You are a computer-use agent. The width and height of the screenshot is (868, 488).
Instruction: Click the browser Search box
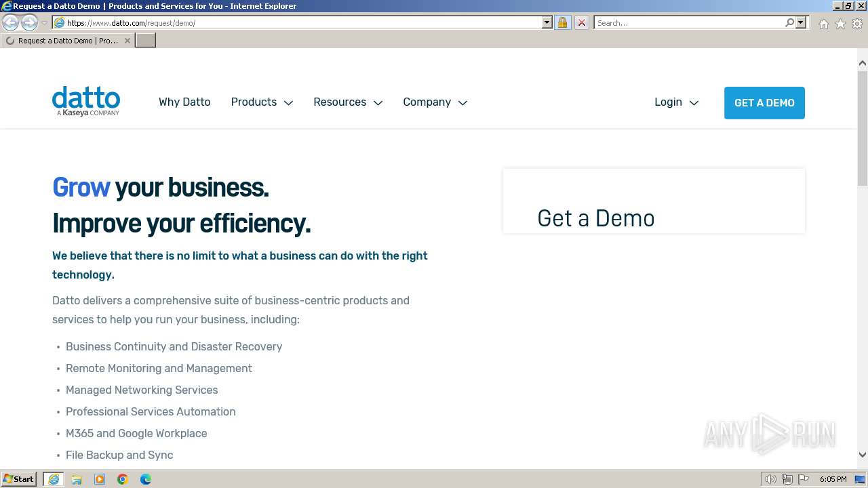[689, 22]
